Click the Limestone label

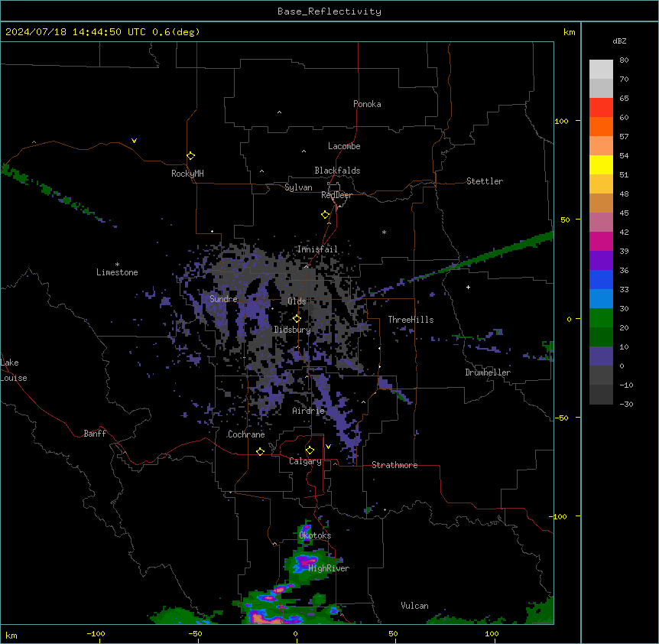coord(117,272)
